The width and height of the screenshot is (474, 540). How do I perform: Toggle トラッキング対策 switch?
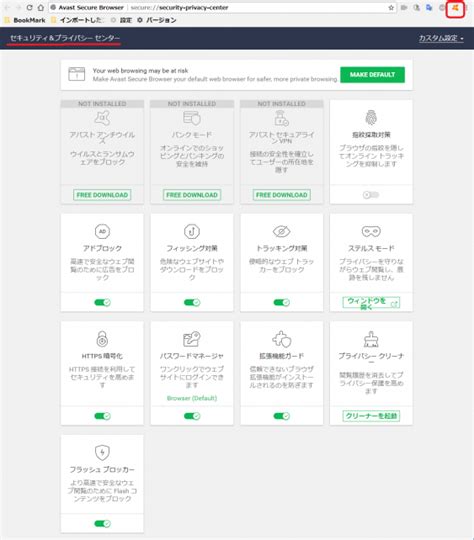coord(281,302)
